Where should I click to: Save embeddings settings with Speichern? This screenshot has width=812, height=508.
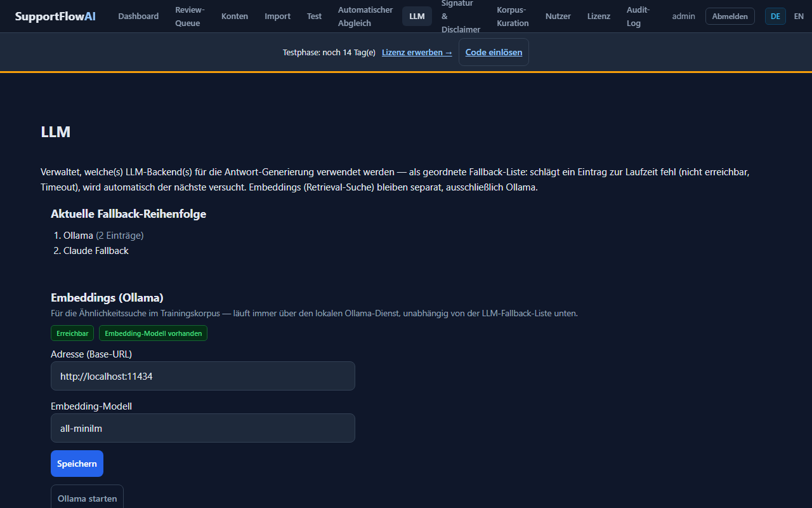point(77,464)
